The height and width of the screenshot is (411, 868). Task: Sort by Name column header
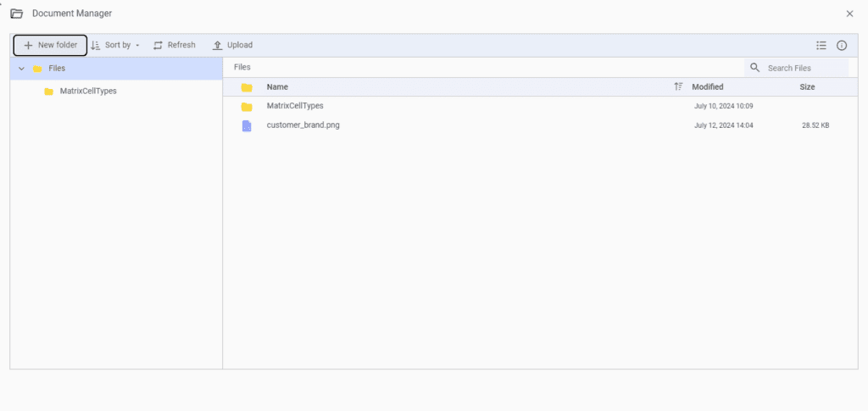[277, 86]
